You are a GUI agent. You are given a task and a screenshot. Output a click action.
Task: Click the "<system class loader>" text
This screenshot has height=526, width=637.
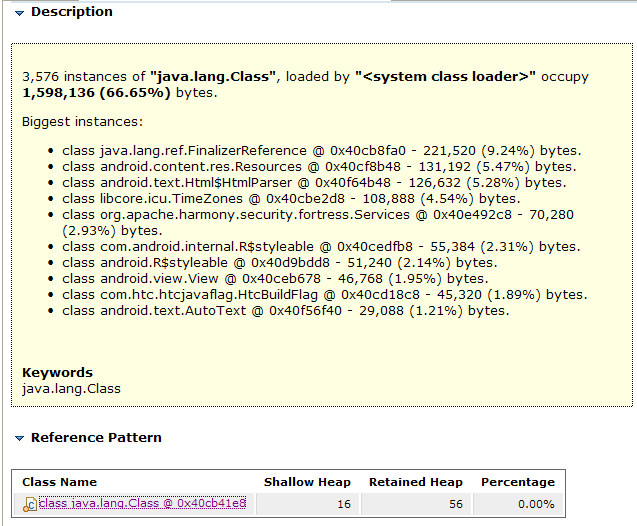[x=445, y=76]
